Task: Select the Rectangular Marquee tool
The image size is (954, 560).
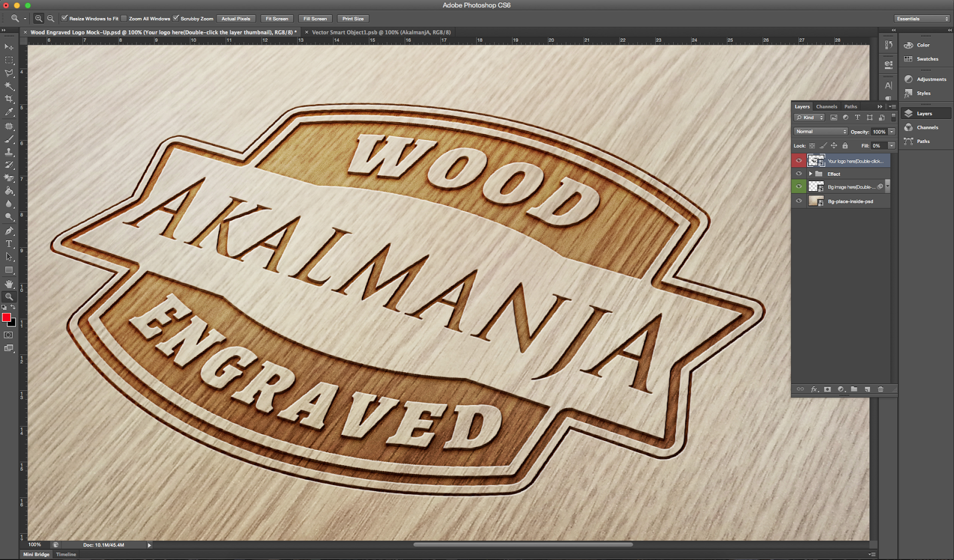Action: click(x=9, y=60)
